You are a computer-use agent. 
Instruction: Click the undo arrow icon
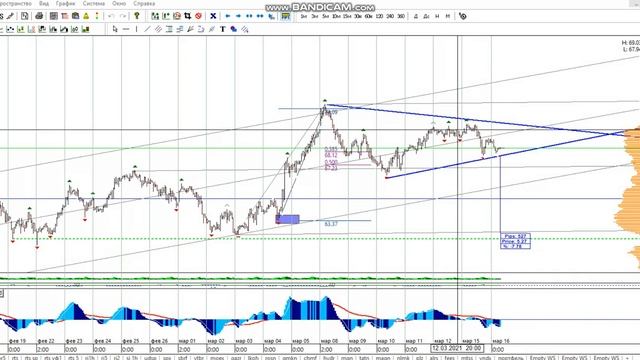tap(111, 16)
